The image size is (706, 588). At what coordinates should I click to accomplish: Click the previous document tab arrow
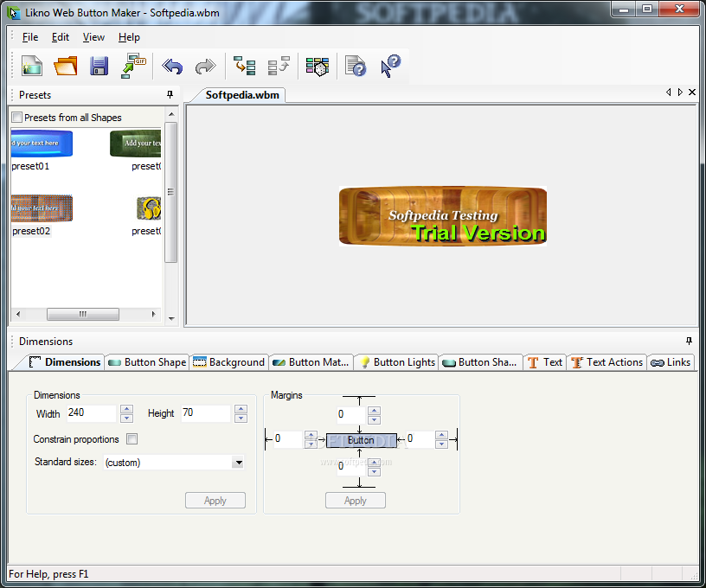tap(668, 93)
